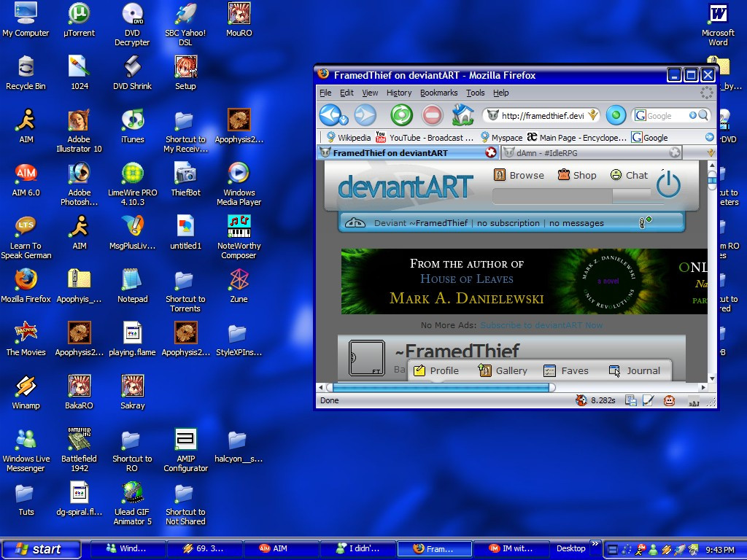Image resolution: width=747 pixels, height=560 pixels.
Task: Open the µTorrent desktop icon
Action: [x=79, y=20]
